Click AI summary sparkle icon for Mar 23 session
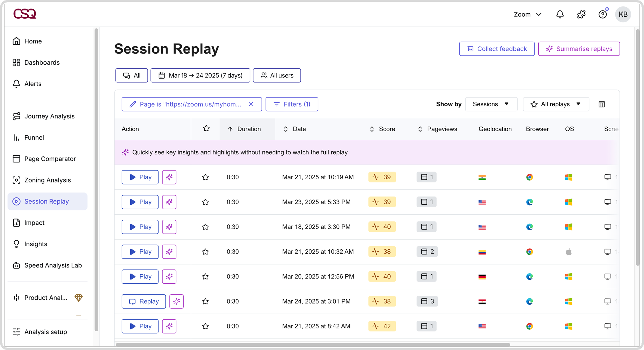Viewport: 644px width, 350px height. pos(169,202)
